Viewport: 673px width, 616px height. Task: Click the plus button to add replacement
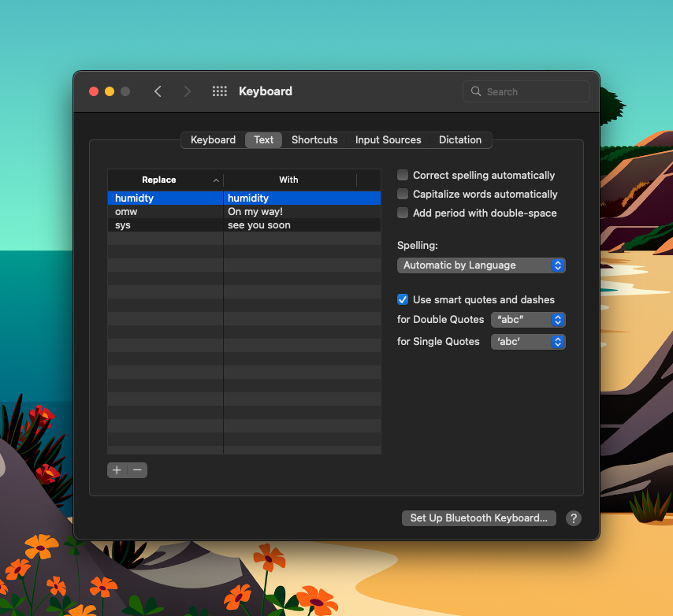pos(117,470)
